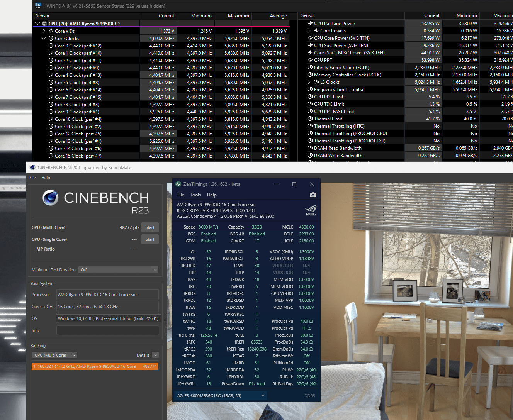Click the lightning icon beside Core Powers
Image resolution: width=513 pixels, height=420 pixels.
point(316,30)
